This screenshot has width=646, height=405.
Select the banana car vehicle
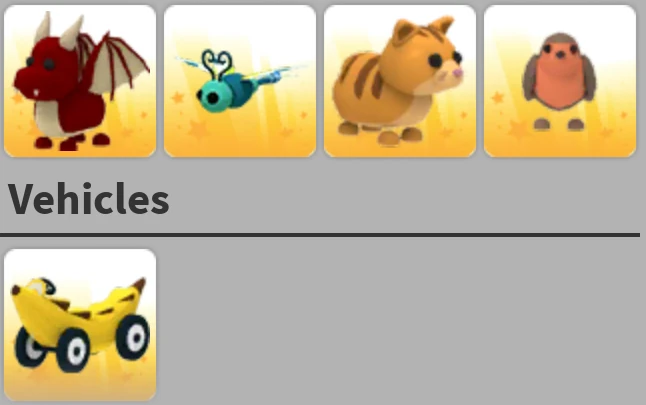click(x=80, y=325)
